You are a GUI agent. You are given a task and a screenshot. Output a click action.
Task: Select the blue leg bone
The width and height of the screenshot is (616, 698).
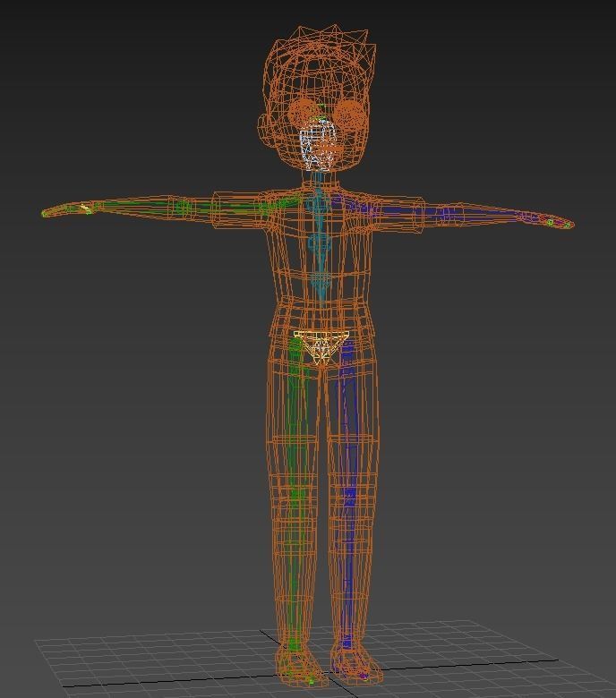point(347,492)
